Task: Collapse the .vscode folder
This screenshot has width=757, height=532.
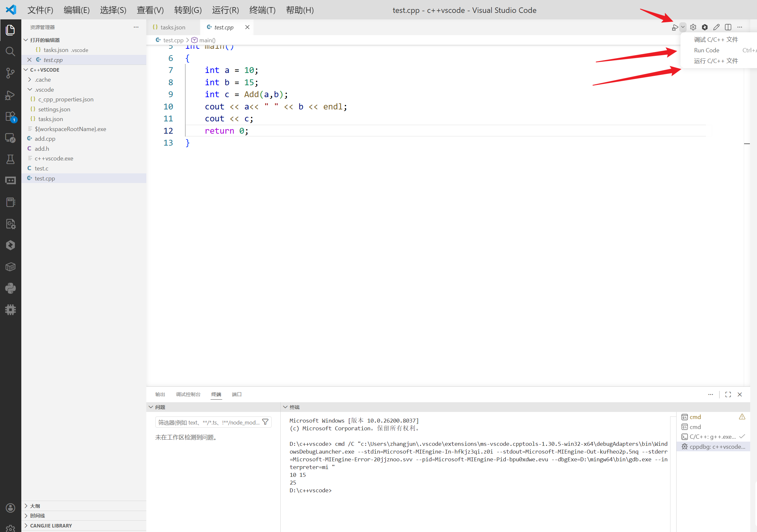Action: [30, 89]
